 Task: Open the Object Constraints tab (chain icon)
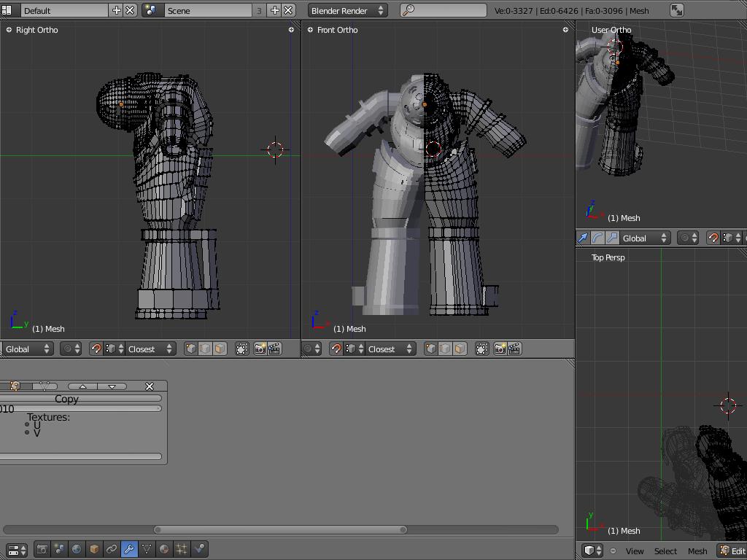[x=112, y=549]
